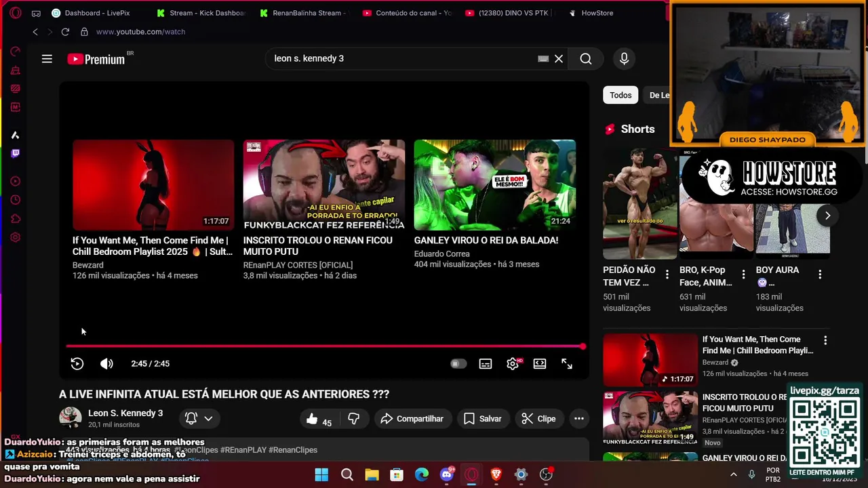The width and height of the screenshot is (868, 488).
Task: Switch to Dashboard - LivePix tab
Action: 91,13
